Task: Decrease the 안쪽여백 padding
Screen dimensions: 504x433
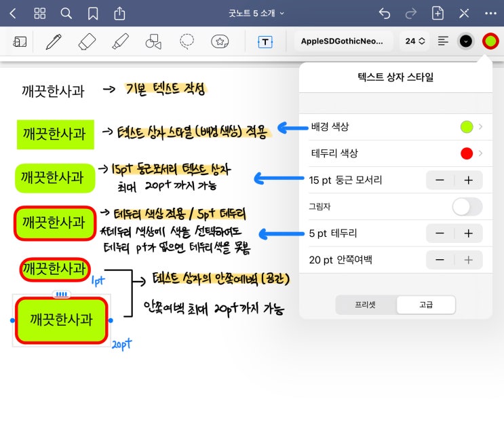Action: coord(440,260)
